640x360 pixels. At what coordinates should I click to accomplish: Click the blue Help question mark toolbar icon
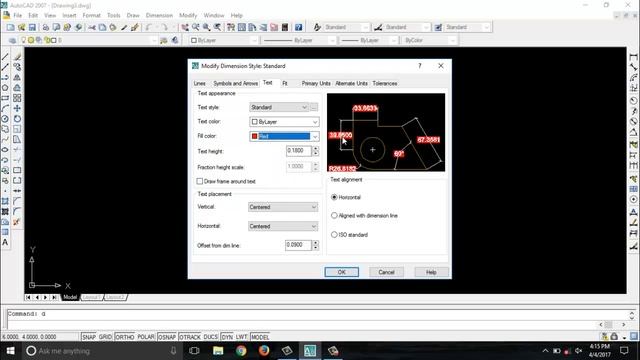[299, 27]
